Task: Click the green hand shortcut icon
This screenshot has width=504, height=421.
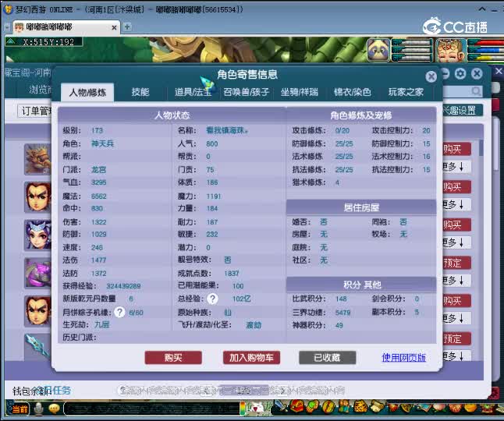Action: point(313,406)
